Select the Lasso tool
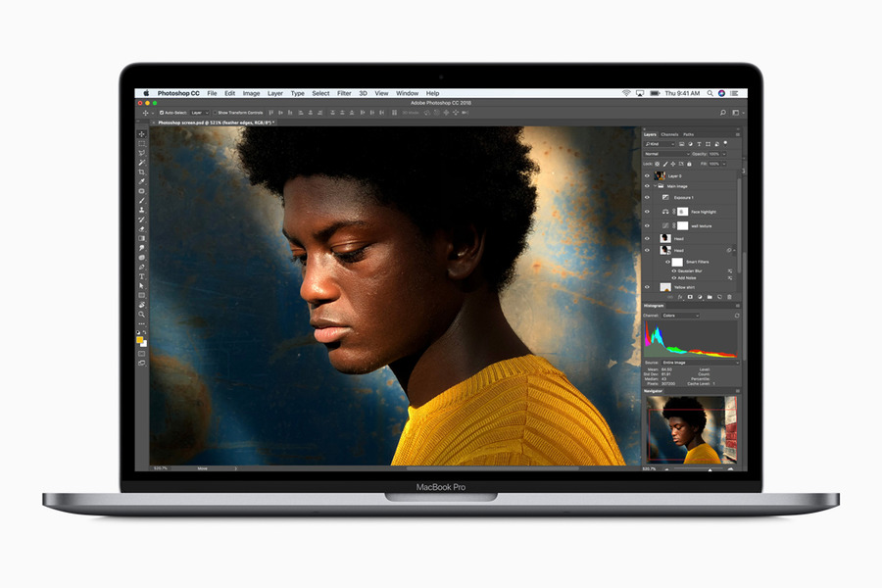Image resolution: width=882 pixels, height=588 pixels. point(141,153)
